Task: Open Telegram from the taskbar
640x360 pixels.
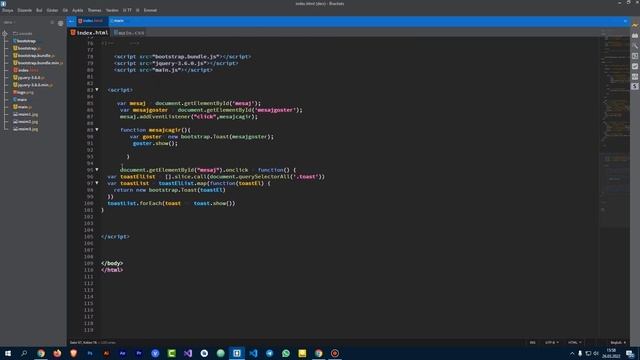Action: click(269, 353)
